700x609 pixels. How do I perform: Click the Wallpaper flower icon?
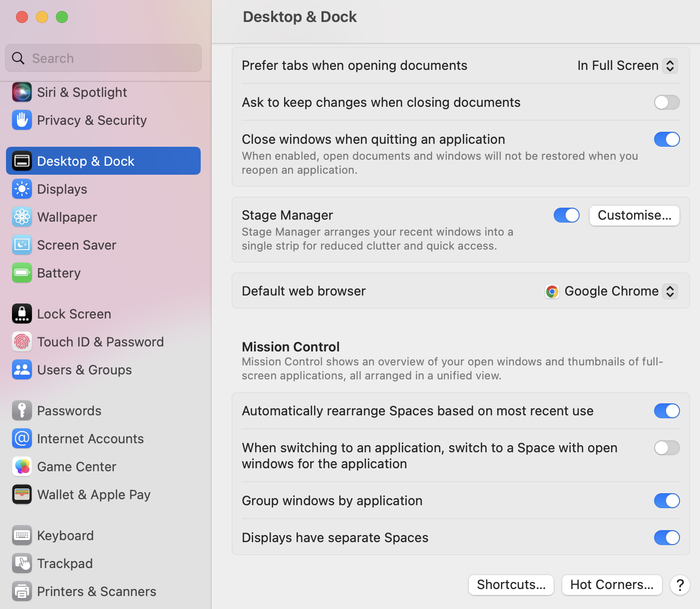point(22,217)
